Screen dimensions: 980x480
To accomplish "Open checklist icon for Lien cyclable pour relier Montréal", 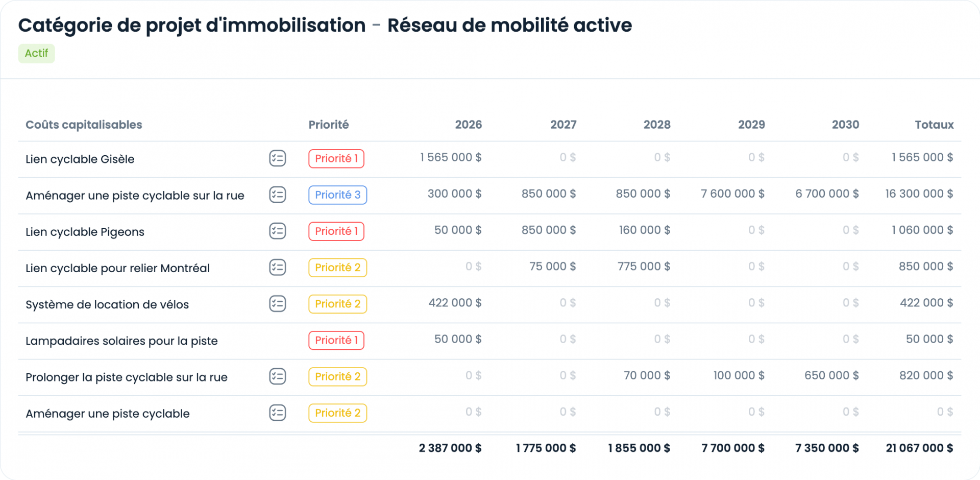I will tap(278, 267).
